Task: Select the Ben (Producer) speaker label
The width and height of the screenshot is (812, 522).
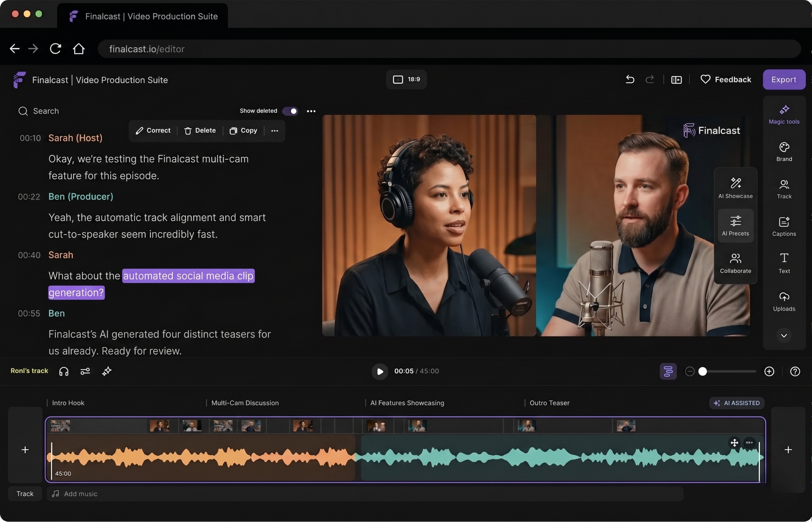Action: [81, 197]
